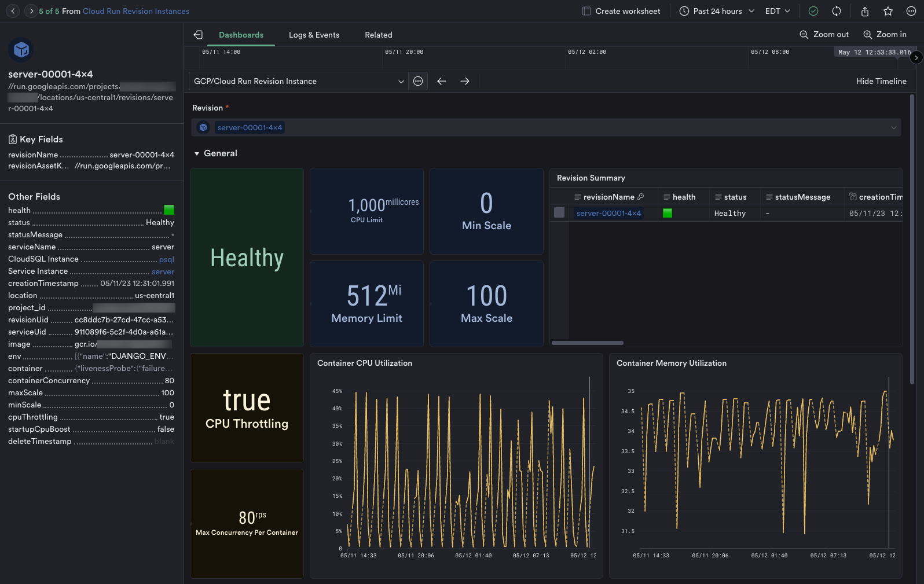This screenshot has height=584, width=924.
Task: Switch to Dashboards tab
Action: point(241,35)
